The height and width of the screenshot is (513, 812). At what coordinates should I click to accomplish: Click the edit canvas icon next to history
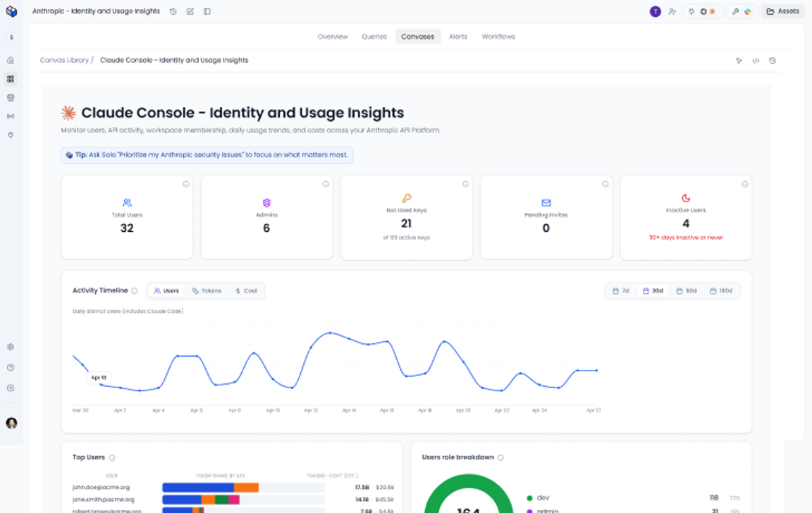pos(190,11)
